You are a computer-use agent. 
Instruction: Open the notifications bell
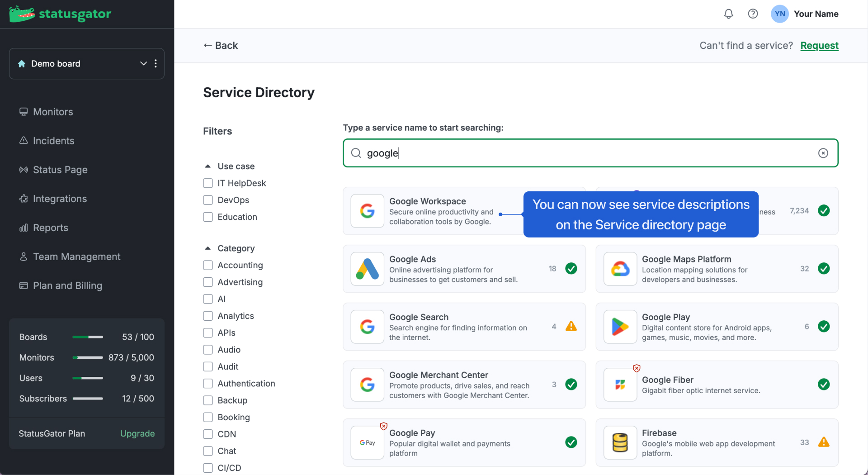(728, 14)
